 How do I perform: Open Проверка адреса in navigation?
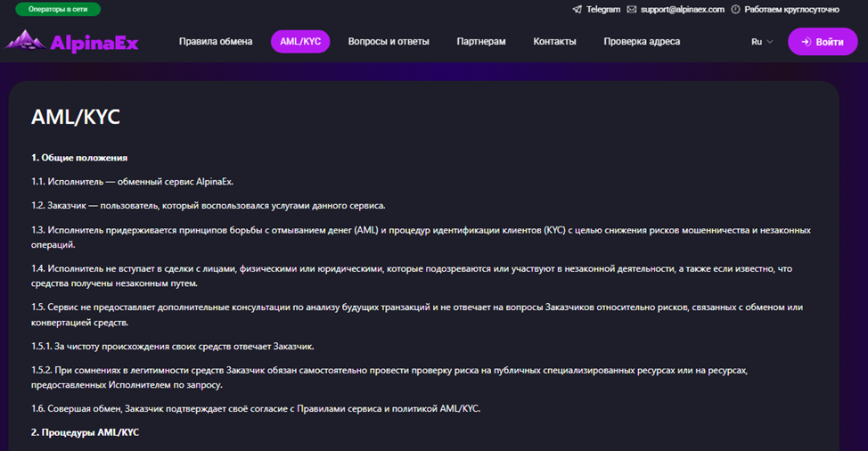[x=642, y=42]
